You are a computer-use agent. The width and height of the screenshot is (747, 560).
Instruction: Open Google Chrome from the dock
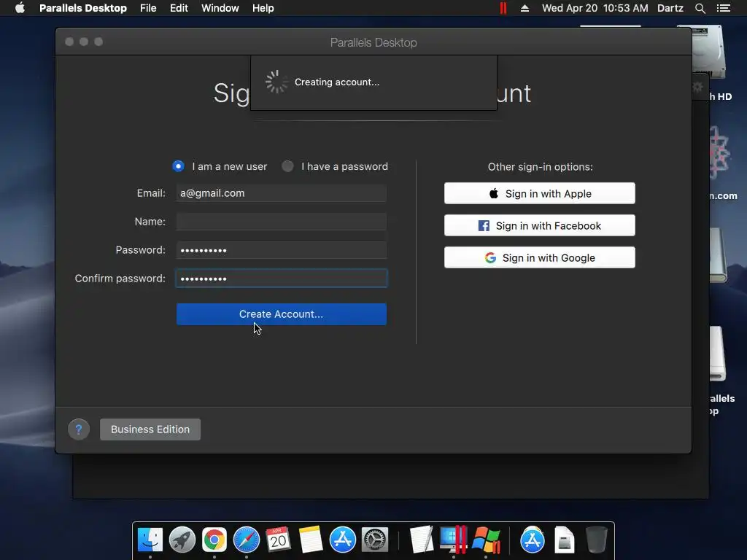(x=214, y=540)
